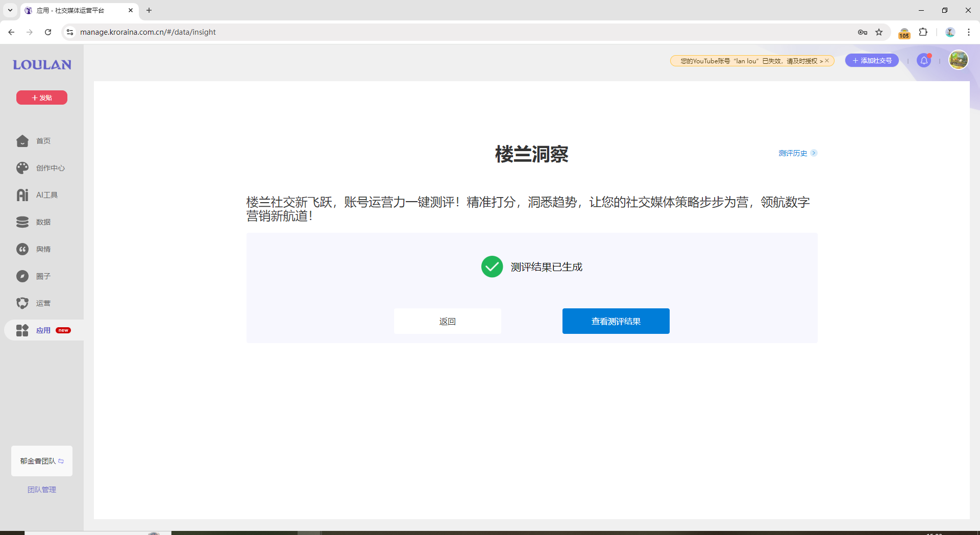The height and width of the screenshot is (535, 980).
Task: Click the 返回 button
Action: tap(448, 321)
